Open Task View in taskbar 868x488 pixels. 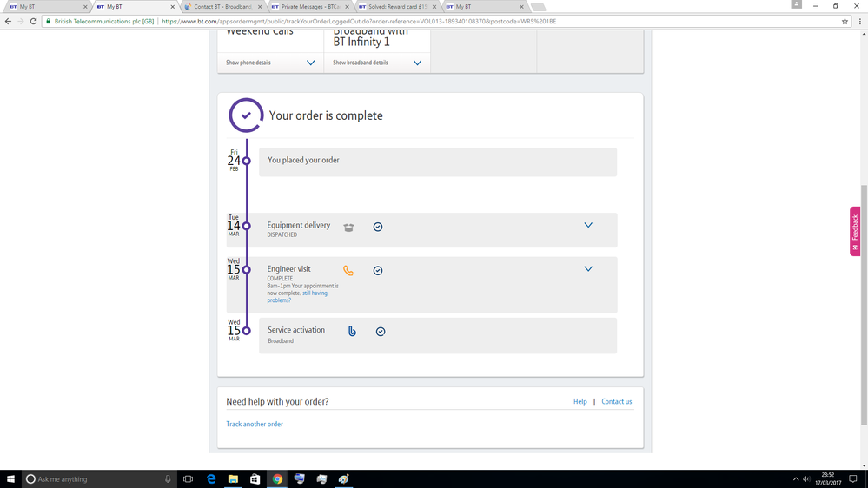[189, 479]
